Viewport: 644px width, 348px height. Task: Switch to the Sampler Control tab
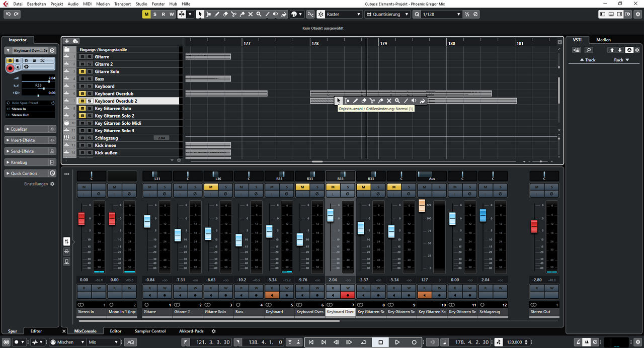click(x=150, y=331)
